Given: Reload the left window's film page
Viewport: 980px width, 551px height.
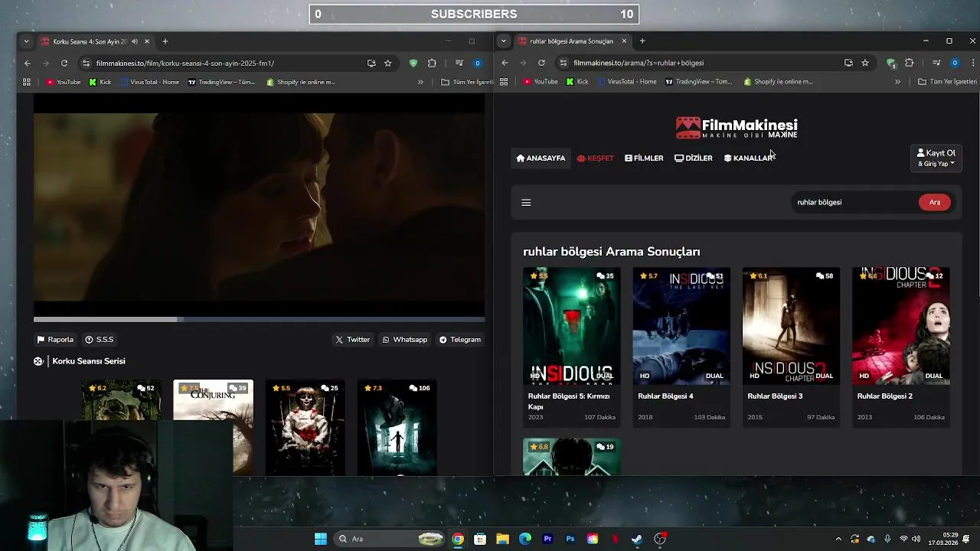Looking at the screenshot, I should 64,63.
